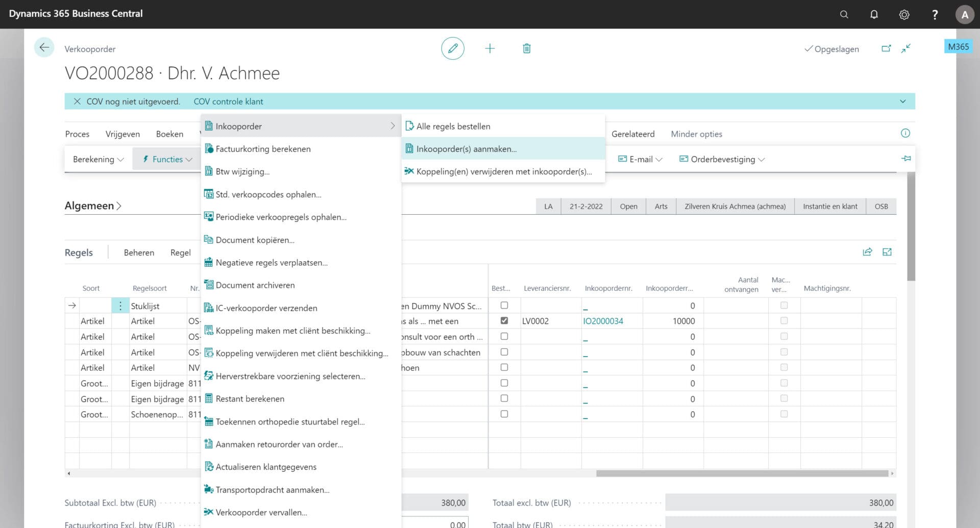The width and height of the screenshot is (980, 528).
Task: Toggle Best. checkbox on consult voor een orth row
Action: pos(504,336)
